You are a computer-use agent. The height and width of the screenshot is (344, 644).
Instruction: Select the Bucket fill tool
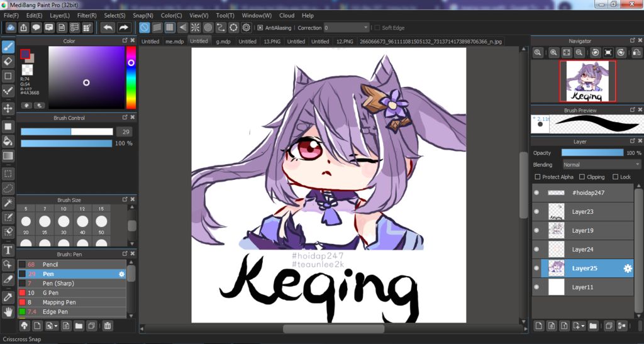tap(8, 141)
